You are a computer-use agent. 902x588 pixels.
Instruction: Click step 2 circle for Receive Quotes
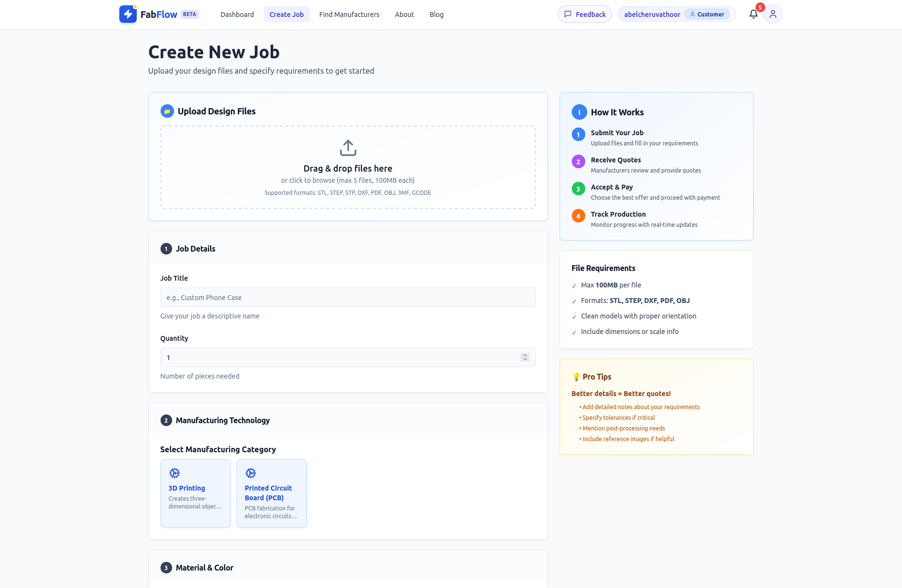point(578,161)
